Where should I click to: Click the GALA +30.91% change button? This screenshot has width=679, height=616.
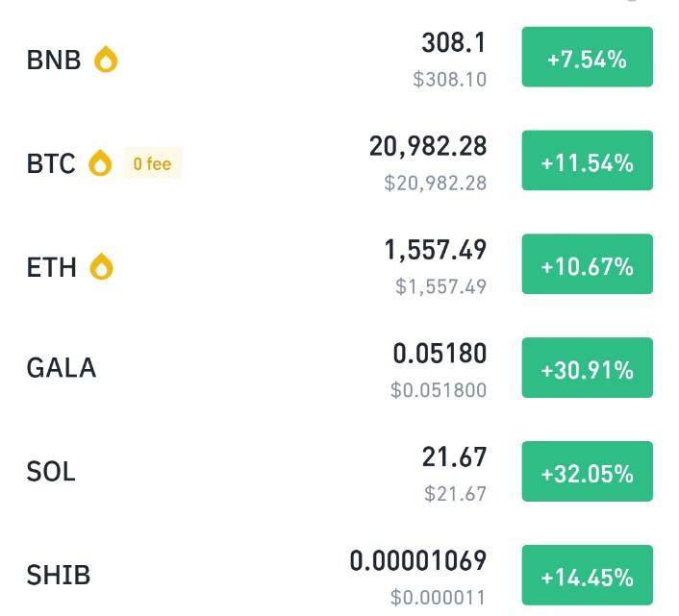coord(588,368)
